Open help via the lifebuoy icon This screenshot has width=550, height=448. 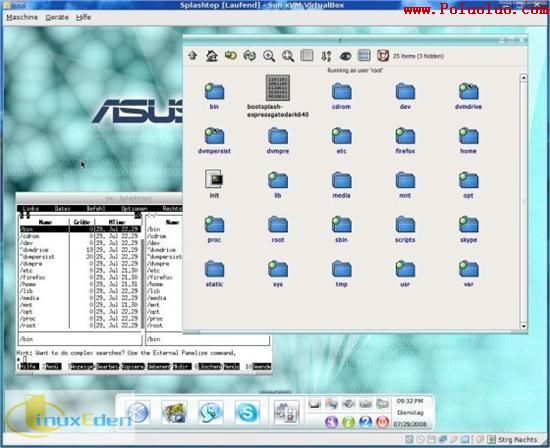point(383,55)
